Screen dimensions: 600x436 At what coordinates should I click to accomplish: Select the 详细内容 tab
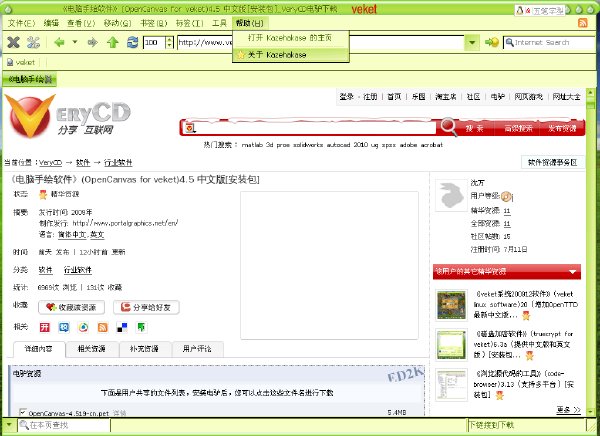click(39, 349)
